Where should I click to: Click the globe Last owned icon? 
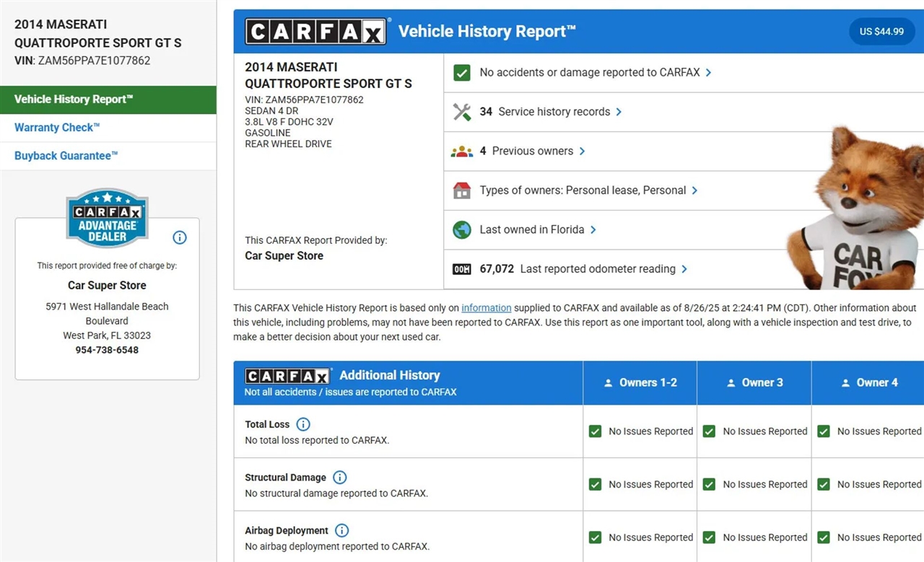click(461, 229)
